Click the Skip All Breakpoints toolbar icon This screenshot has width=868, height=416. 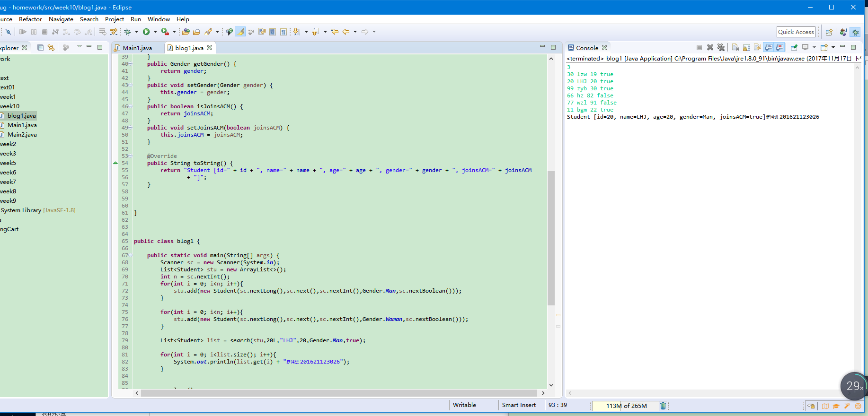pos(8,32)
